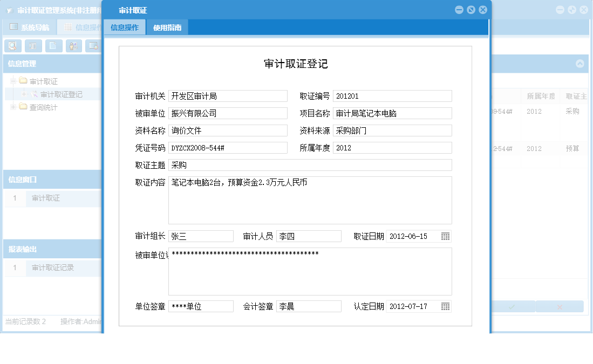Click the monitor/display icon on the toolbar
The height and width of the screenshot is (364, 593).
tap(93, 46)
